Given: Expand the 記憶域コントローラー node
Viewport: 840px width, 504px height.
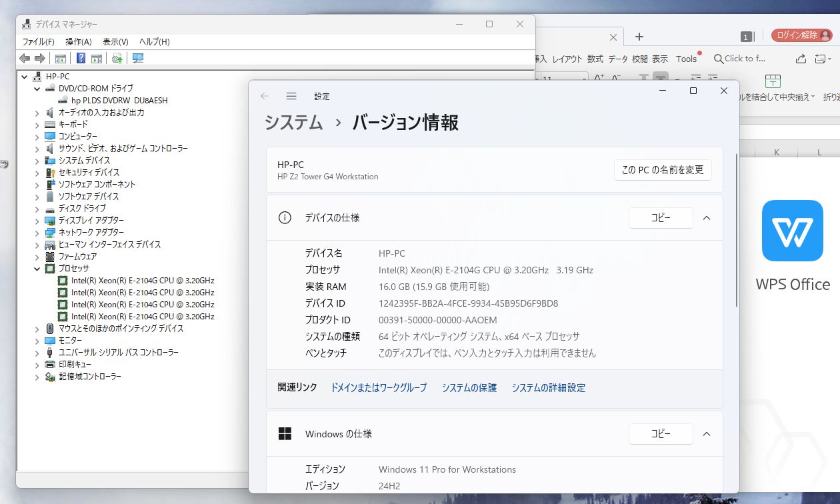Looking at the screenshot, I should pos(37,377).
